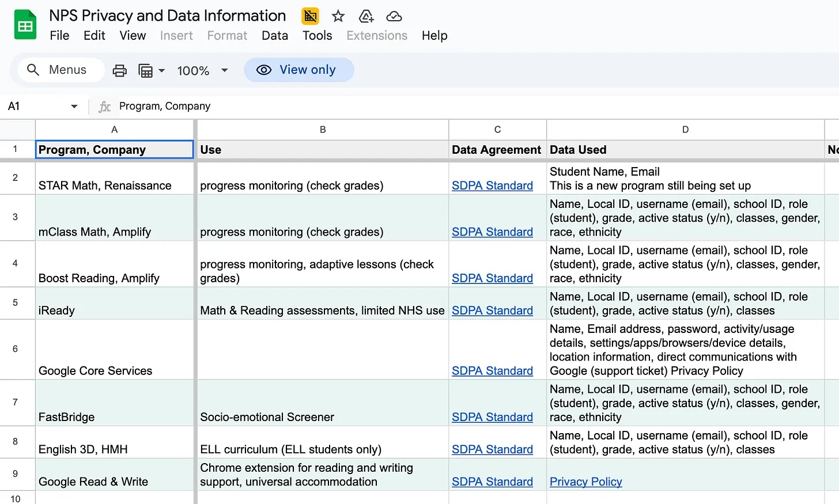Click the fx function icon
Viewport: 839px width, 504px height.
coord(104,107)
